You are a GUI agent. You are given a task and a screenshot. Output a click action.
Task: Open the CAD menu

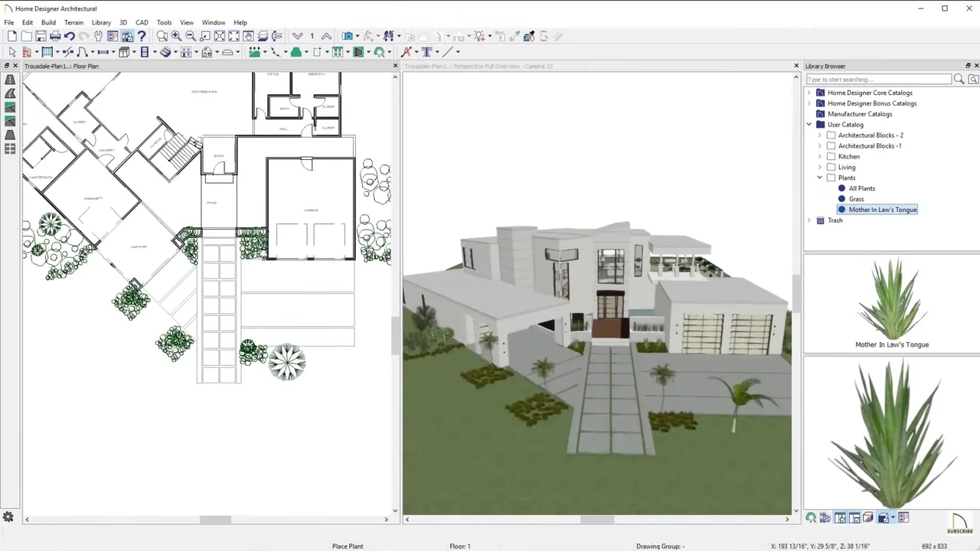[142, 23]
